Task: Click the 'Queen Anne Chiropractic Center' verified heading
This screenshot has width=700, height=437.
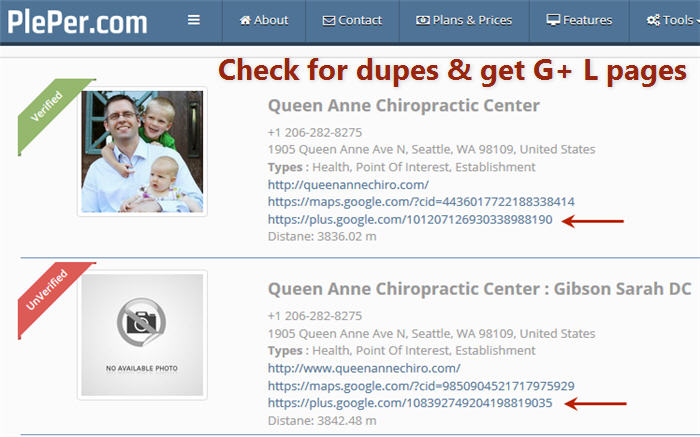Action: click(x=404, y=106)
